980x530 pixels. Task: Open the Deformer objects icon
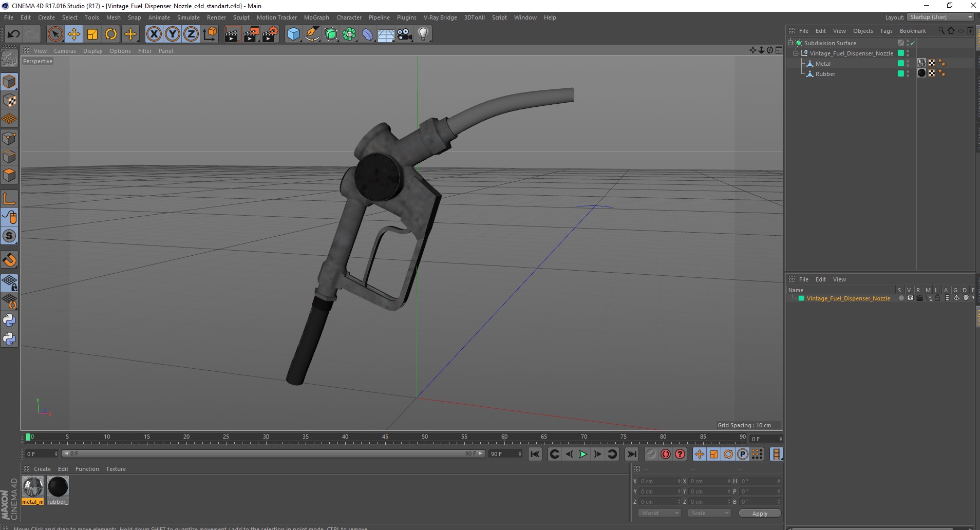pos(368,34)
